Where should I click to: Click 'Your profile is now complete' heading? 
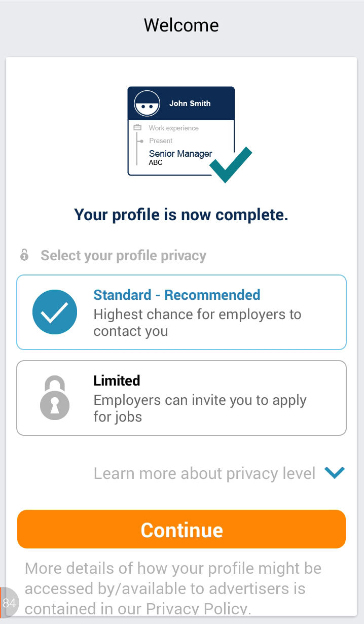pos(181,215)
